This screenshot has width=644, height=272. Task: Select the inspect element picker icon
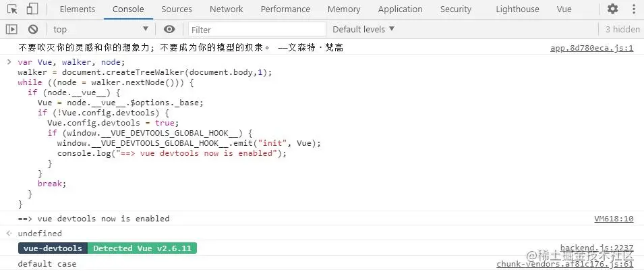(12, 9)
